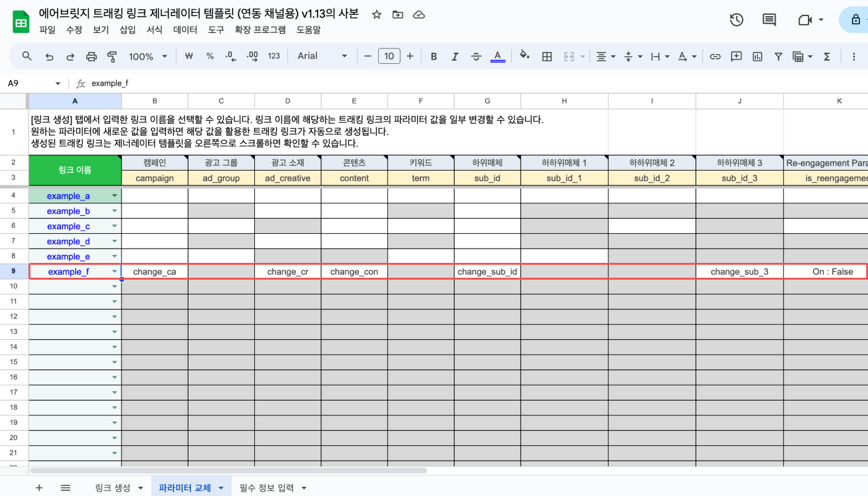The height and width of the screenshot is (496, 868).
Task: Click the share lock button
Action: tap(856, 20)
